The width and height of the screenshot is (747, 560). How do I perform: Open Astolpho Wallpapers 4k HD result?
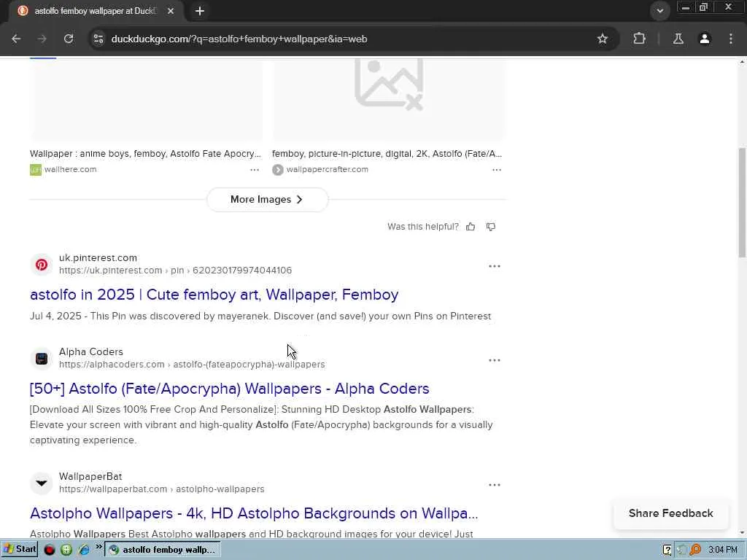click(x=254, y=513)
